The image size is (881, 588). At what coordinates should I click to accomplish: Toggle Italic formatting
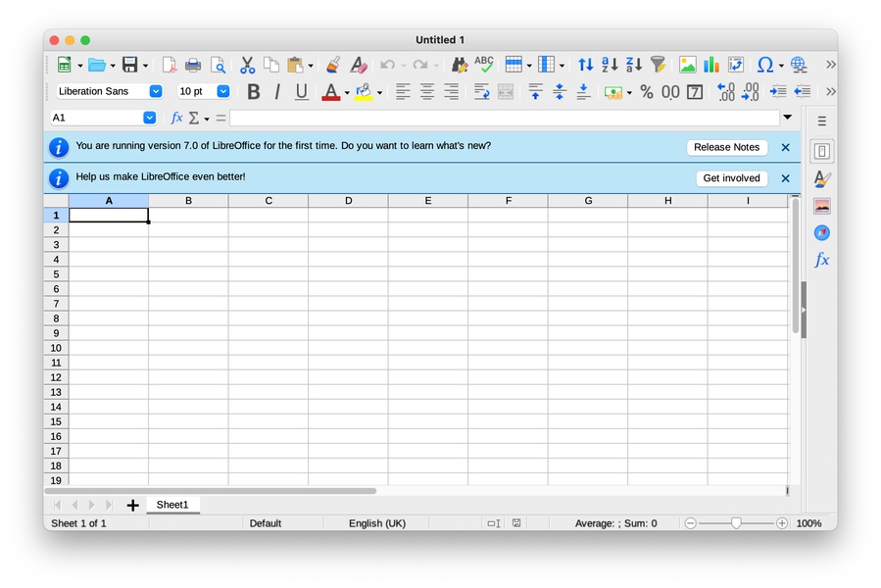pos(277,91)
